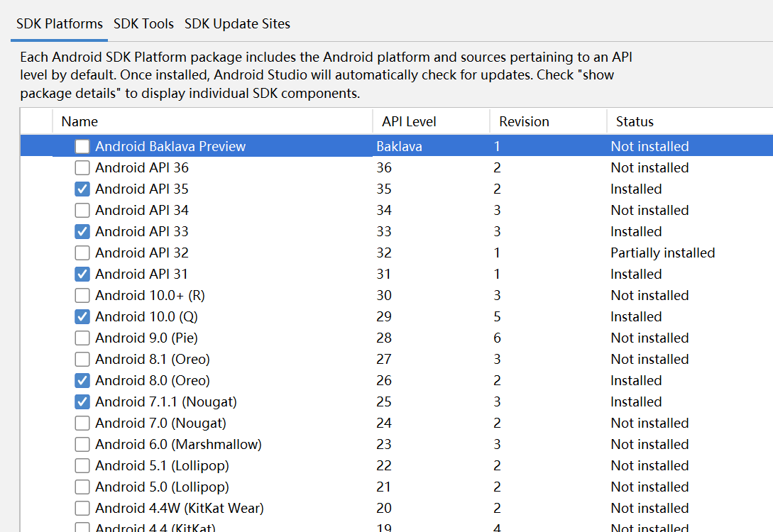This screenshot has height=532, width=773.
Task: Uncheck the Android 8.0 (Oreo) checkbox
Action: pos(82,380)
